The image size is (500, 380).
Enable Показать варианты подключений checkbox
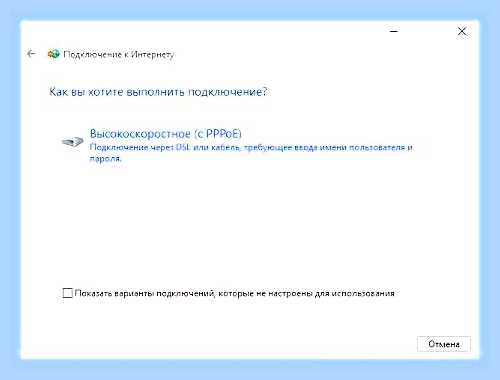coord(67,293)
